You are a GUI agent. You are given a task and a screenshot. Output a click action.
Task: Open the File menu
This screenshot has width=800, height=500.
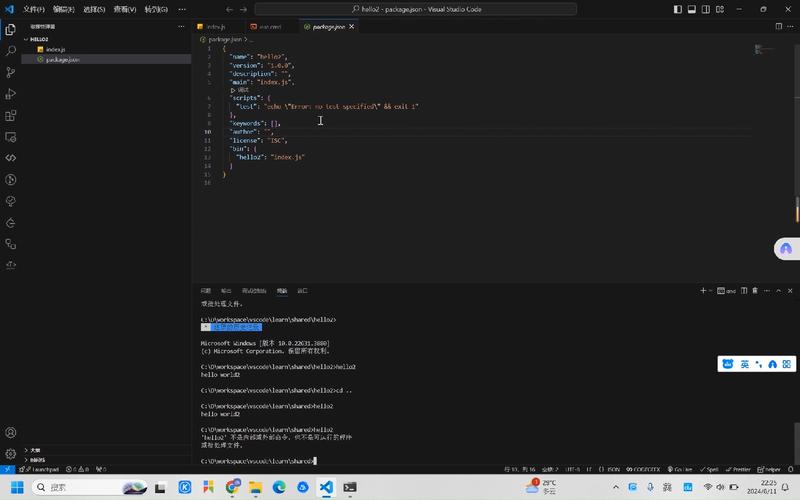click(34, 9)
